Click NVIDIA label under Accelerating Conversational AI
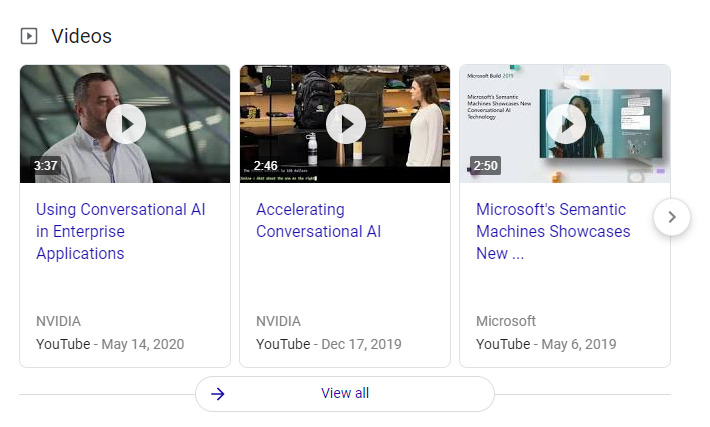Viewport: 710px width, 427px height. (278, 321)
